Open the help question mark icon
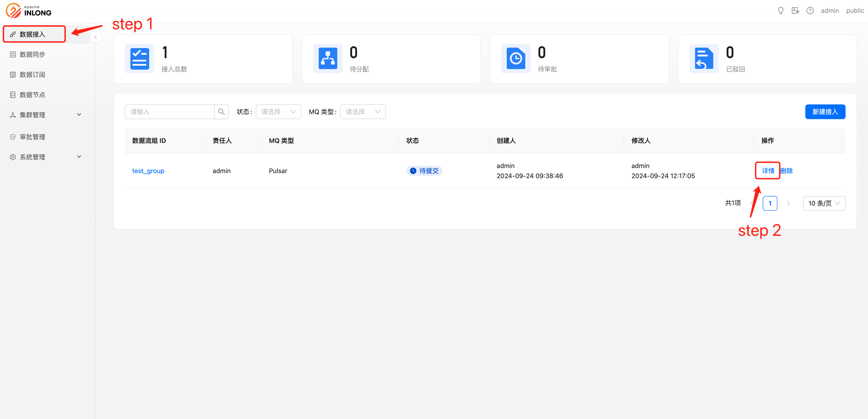Image resolution: width=868 pixels, height=419 pixels. pyautogui.click(x=810, y=11)
